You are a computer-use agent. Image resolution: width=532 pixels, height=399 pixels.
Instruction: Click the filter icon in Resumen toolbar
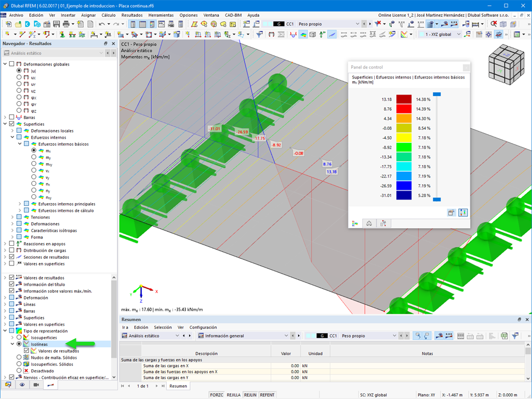coord(515,336)
